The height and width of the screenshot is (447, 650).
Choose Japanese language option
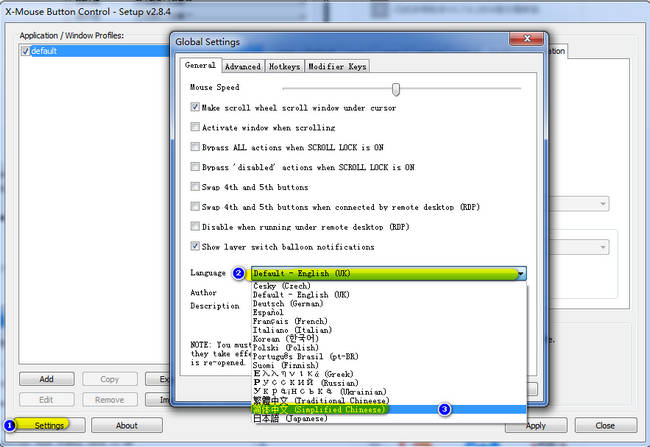click(389, 418)
